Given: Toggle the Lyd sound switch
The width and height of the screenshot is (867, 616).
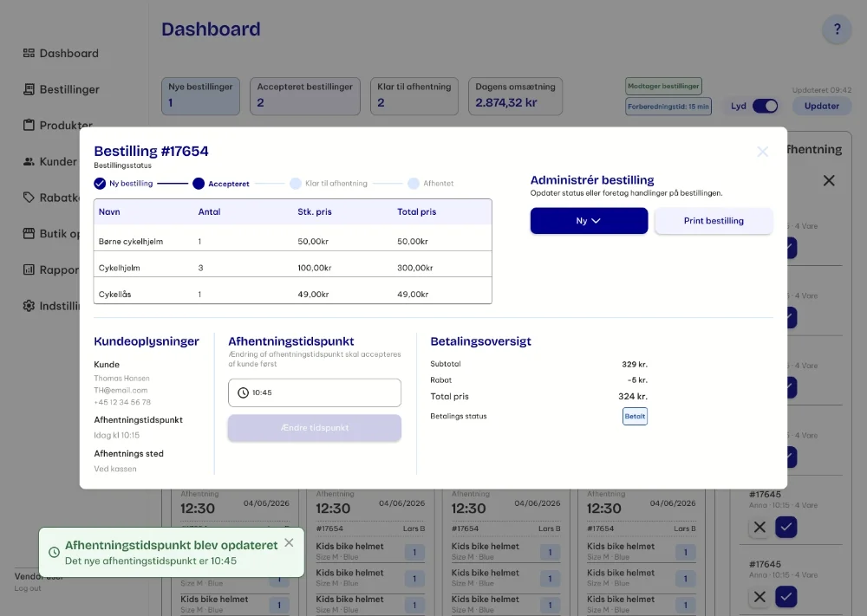Looking at the screenshot, I should coord(766,106).
